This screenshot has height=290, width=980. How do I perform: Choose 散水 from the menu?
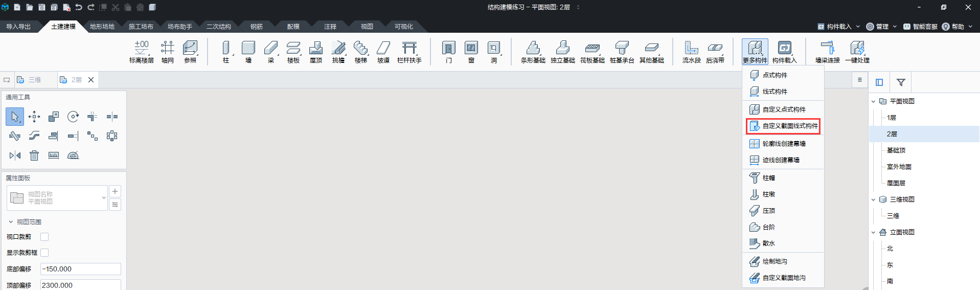tap(783, 243)
